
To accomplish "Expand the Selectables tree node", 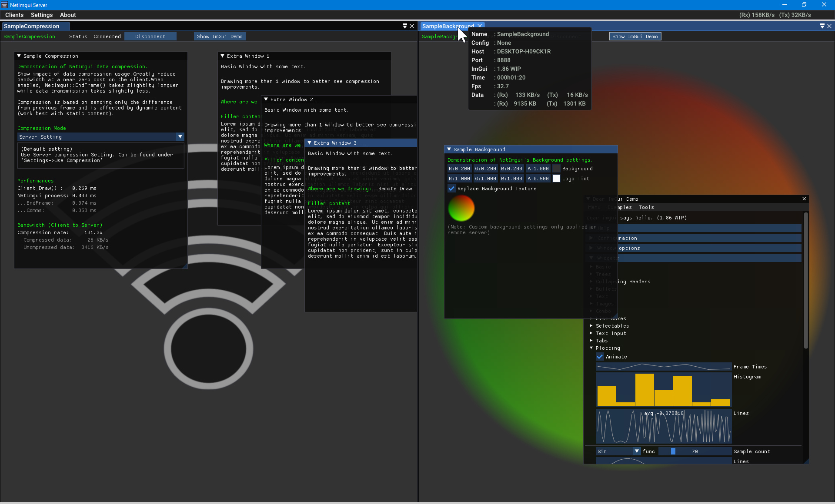I will pyautogui.click(x=591, y=326).
